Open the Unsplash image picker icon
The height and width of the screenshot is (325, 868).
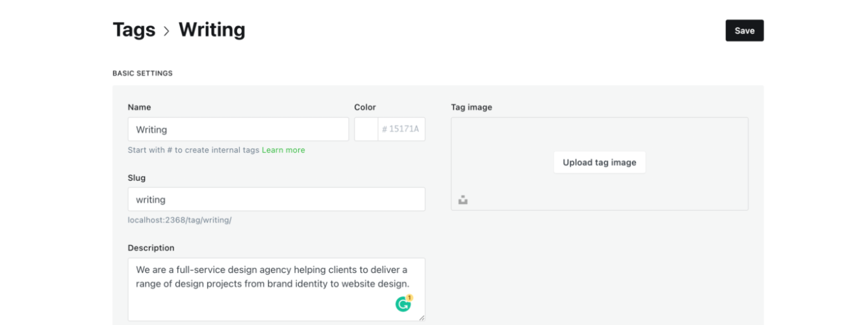(x=463, y=200)
